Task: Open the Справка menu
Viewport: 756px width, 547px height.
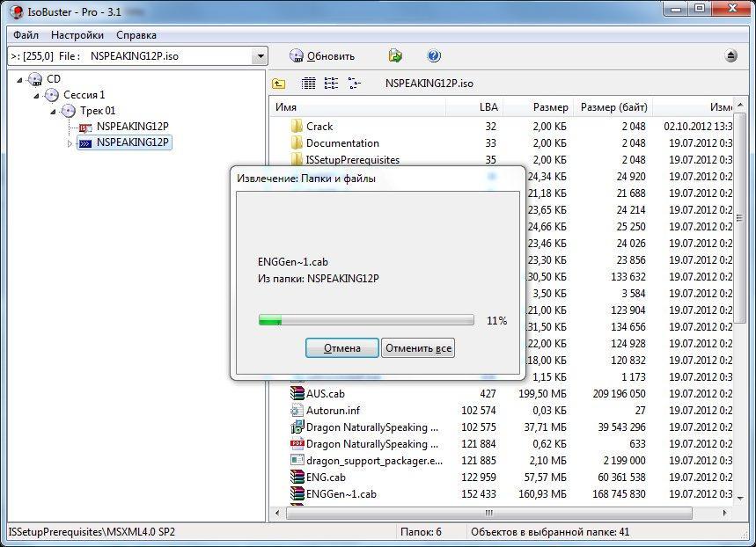Action: click(x=136, y=35)
